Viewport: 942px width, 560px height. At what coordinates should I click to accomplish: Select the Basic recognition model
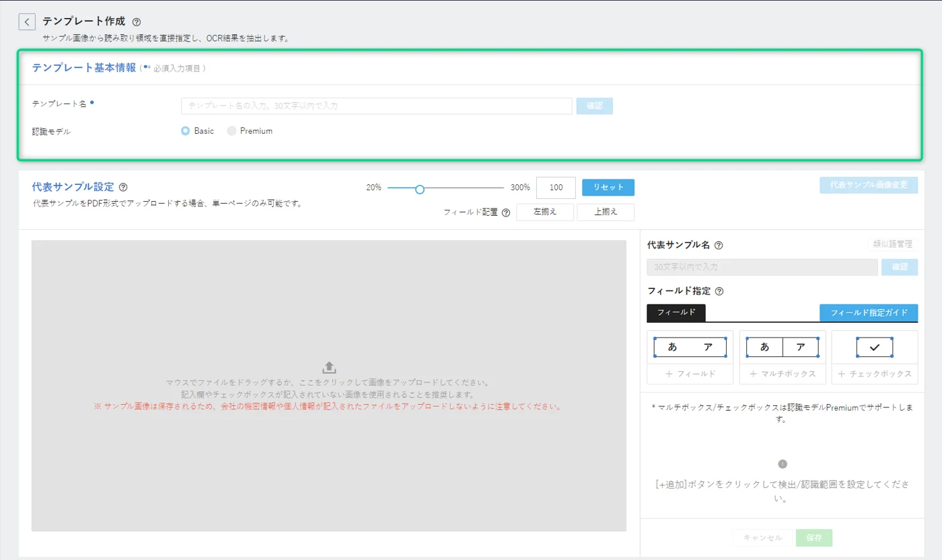coord(186,131)
